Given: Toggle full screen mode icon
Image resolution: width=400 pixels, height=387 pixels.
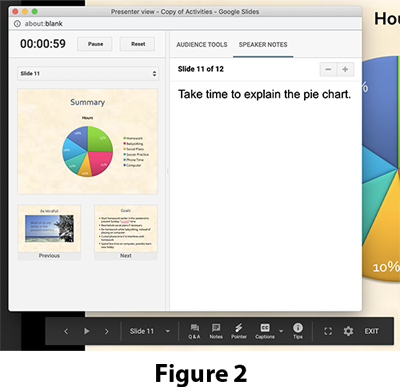Looking at the screenshot, I should click(328, 331).
